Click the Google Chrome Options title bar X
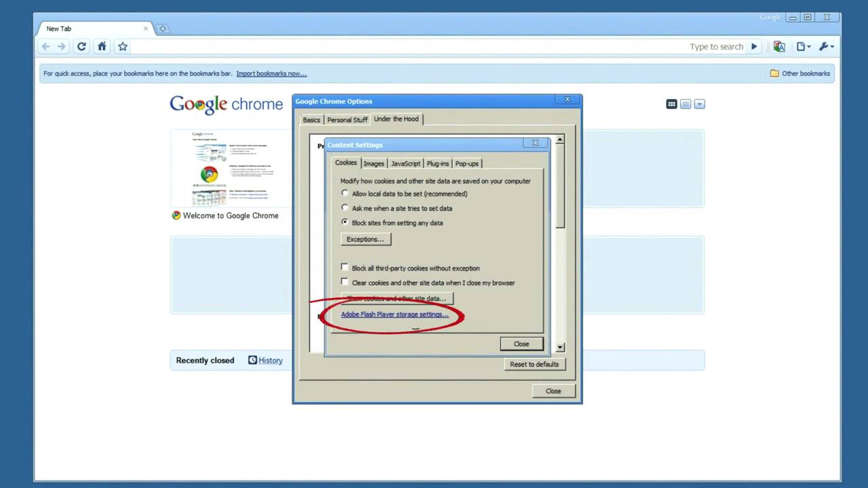The image size is (868, 488). [568, 100]
